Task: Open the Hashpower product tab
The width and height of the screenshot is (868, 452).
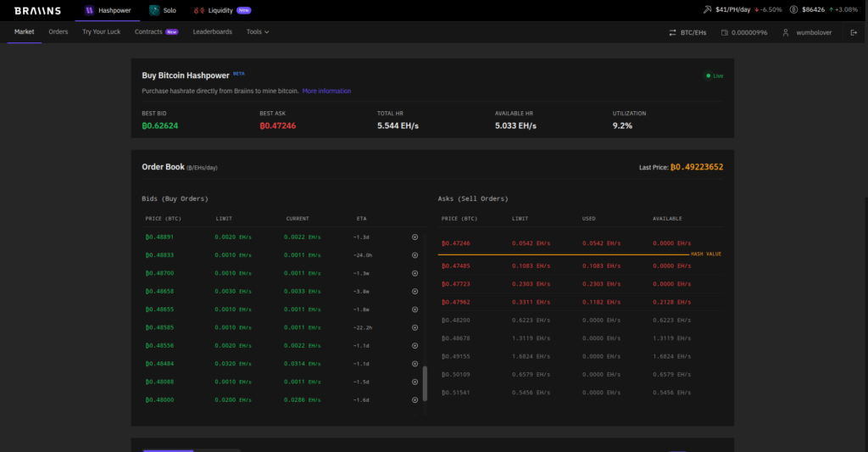Action: point(108,10)
